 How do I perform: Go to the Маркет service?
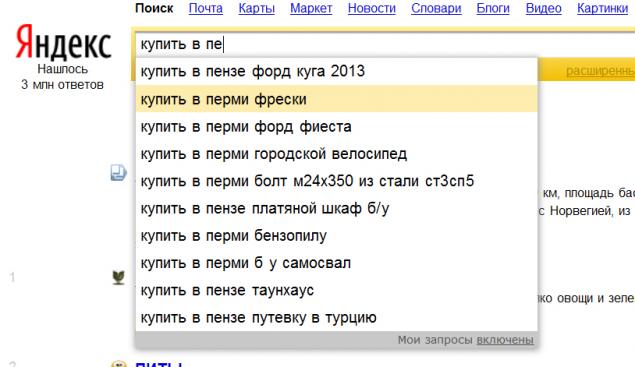(x=311, y=9)
